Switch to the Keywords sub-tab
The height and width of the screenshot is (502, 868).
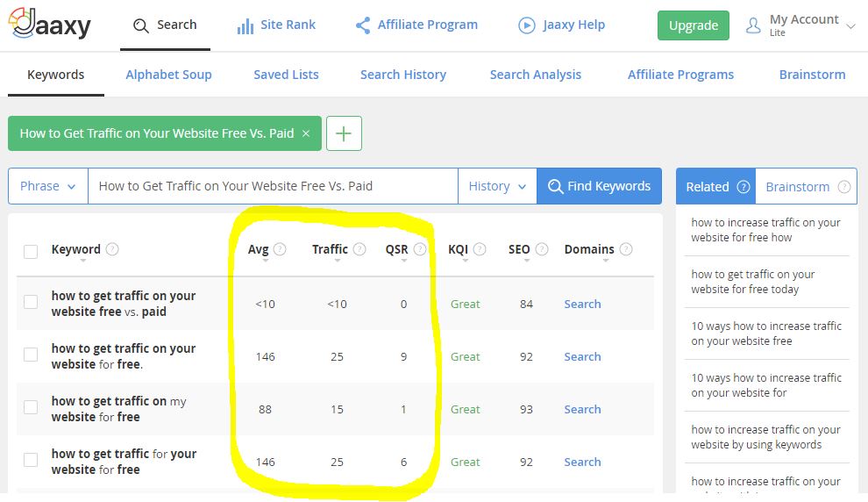(x=56, y=75)
